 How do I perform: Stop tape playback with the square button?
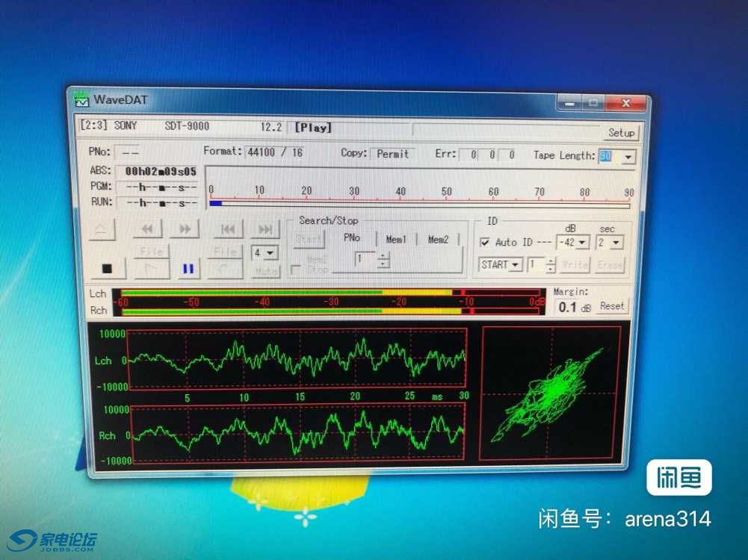108,268
